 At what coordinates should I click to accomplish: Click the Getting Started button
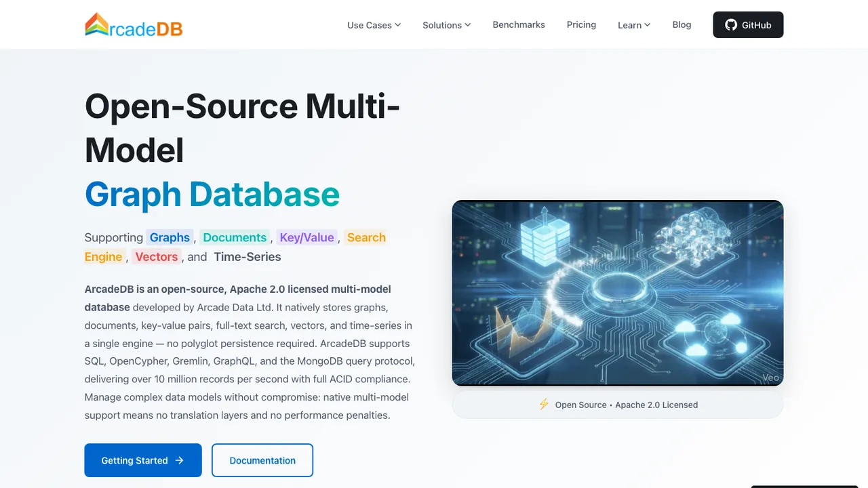tap(143, 460)
